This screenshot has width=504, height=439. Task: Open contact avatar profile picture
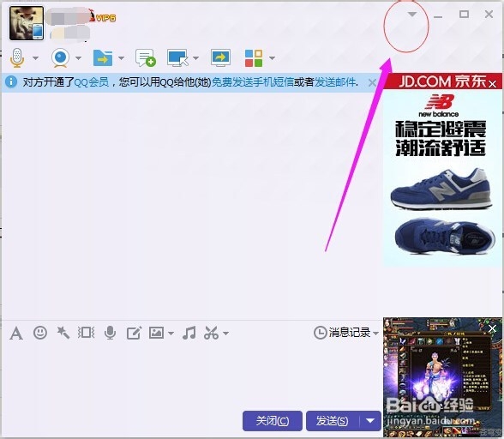pos(27,23)
